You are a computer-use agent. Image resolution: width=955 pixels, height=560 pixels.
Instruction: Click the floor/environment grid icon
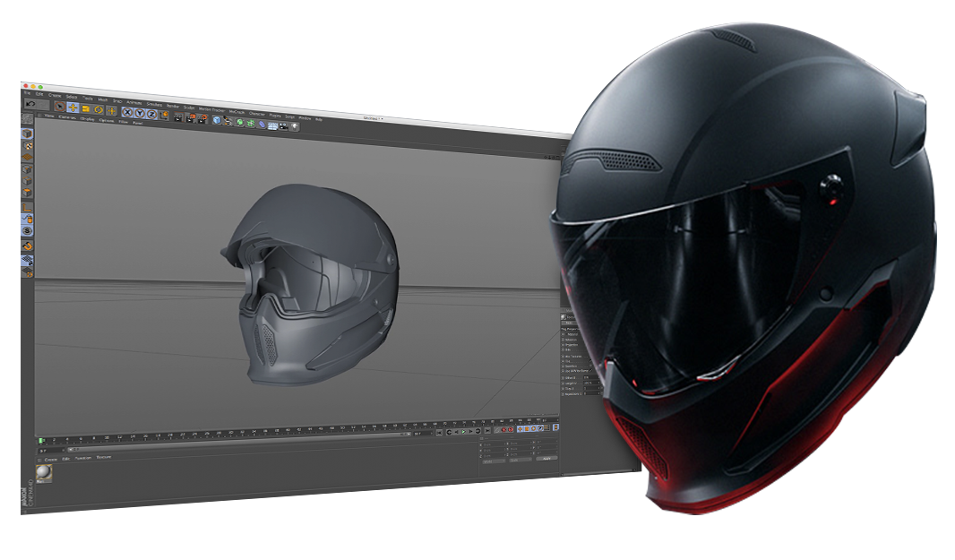pyautogui.click(x=273, y=125)
